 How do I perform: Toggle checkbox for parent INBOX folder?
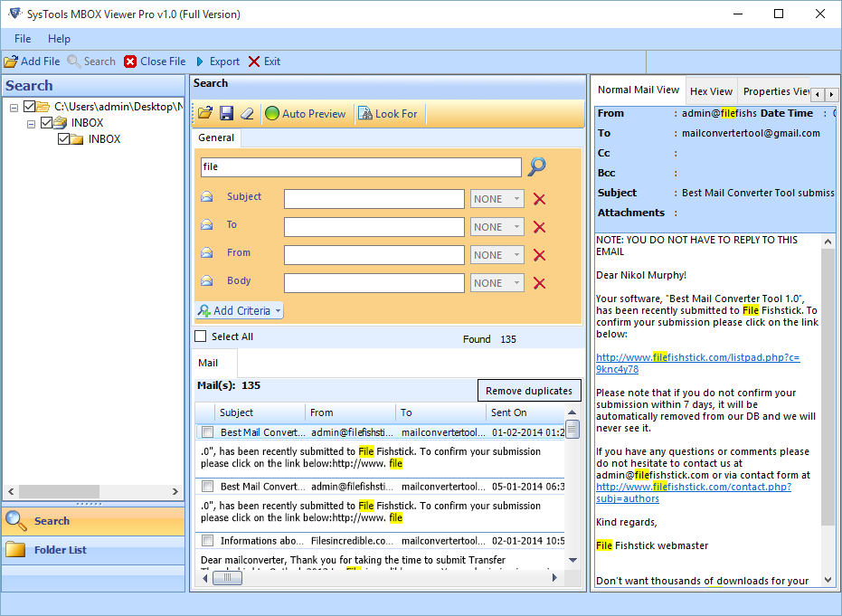[x=47, y=122]
